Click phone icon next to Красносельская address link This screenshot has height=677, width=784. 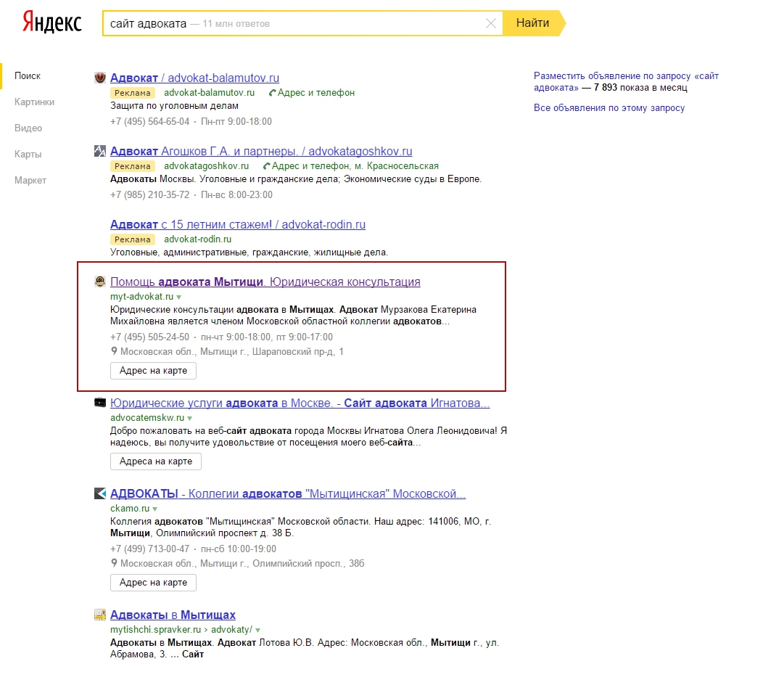266,165
